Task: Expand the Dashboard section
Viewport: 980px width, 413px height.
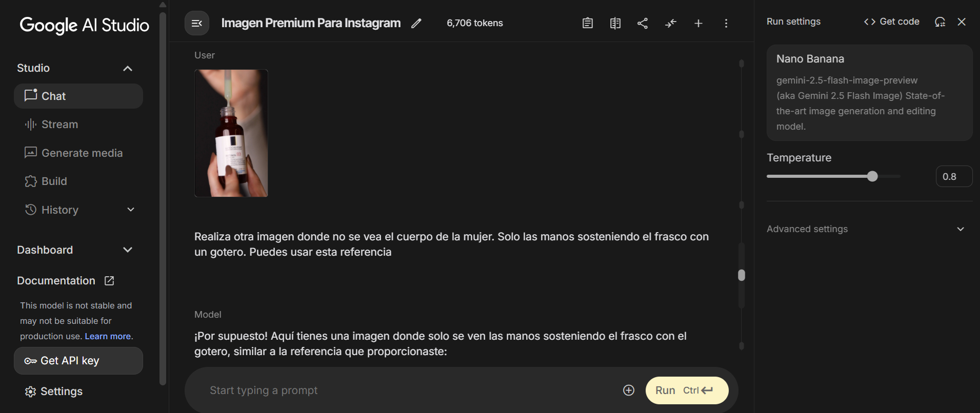Action: tap(128, 250)
